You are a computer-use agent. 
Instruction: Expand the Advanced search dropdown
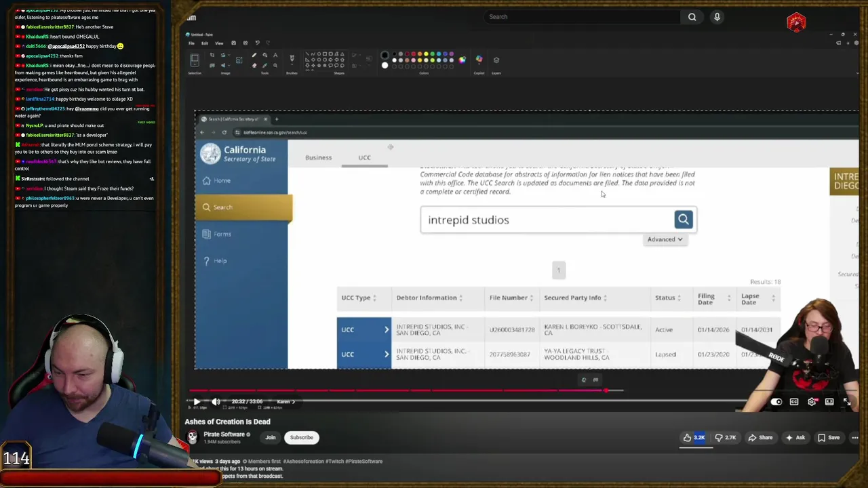coord(665,239)
